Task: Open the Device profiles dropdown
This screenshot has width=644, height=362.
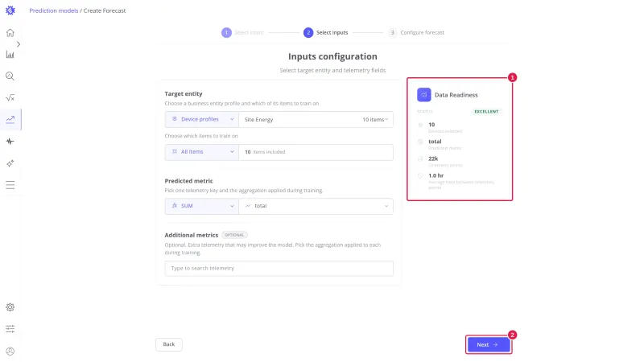Action: pyautogui.click(x=202, y=119)
